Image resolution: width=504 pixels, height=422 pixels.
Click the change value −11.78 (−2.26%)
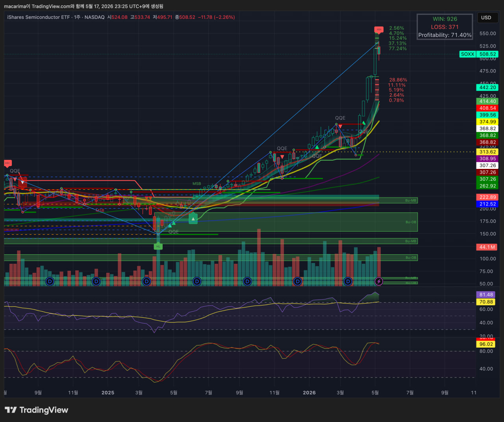point(216,17)
